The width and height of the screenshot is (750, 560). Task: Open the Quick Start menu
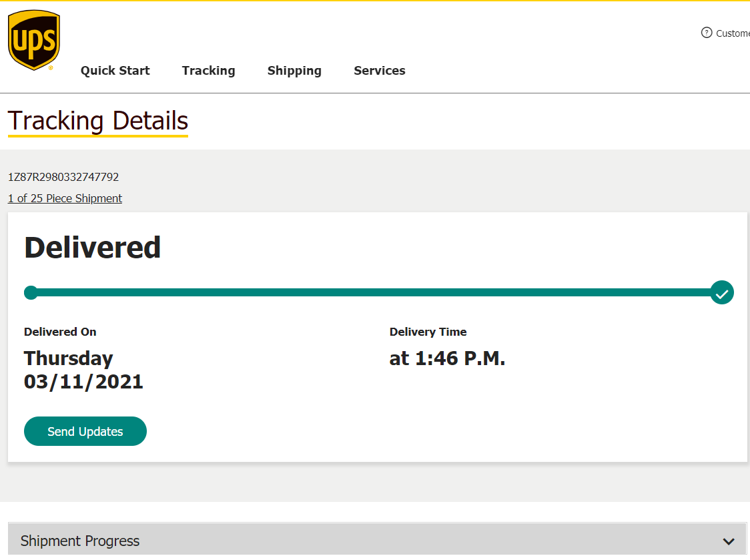(115, 71)
